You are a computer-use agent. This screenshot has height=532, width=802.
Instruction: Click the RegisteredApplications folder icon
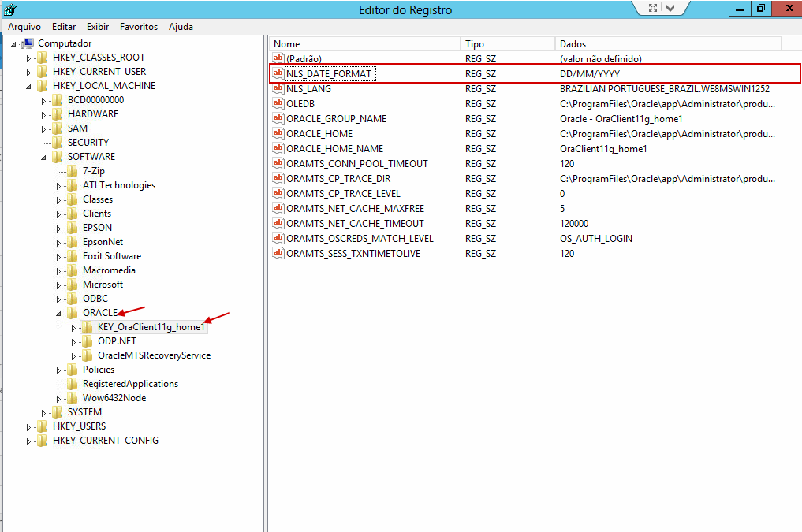click(73, 384)
